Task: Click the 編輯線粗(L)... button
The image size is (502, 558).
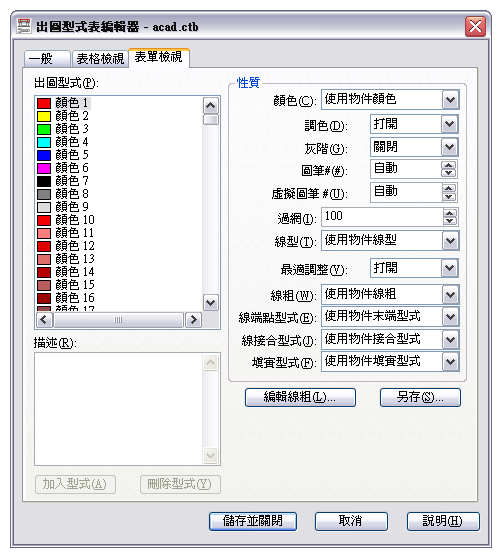Action: (x=300, y=397)
